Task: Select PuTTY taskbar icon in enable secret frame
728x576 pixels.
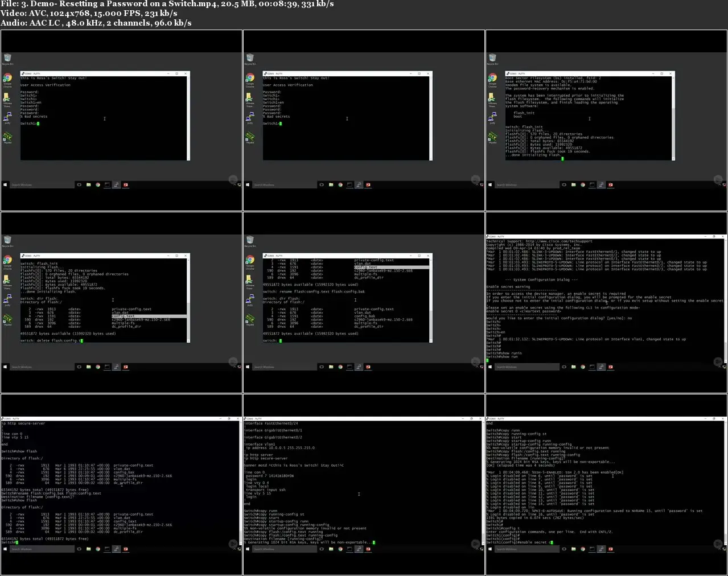Action: (x=601, y=549)
